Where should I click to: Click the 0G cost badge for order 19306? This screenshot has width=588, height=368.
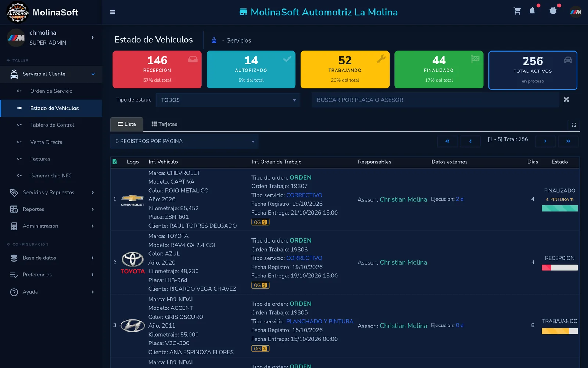point(261,285)
